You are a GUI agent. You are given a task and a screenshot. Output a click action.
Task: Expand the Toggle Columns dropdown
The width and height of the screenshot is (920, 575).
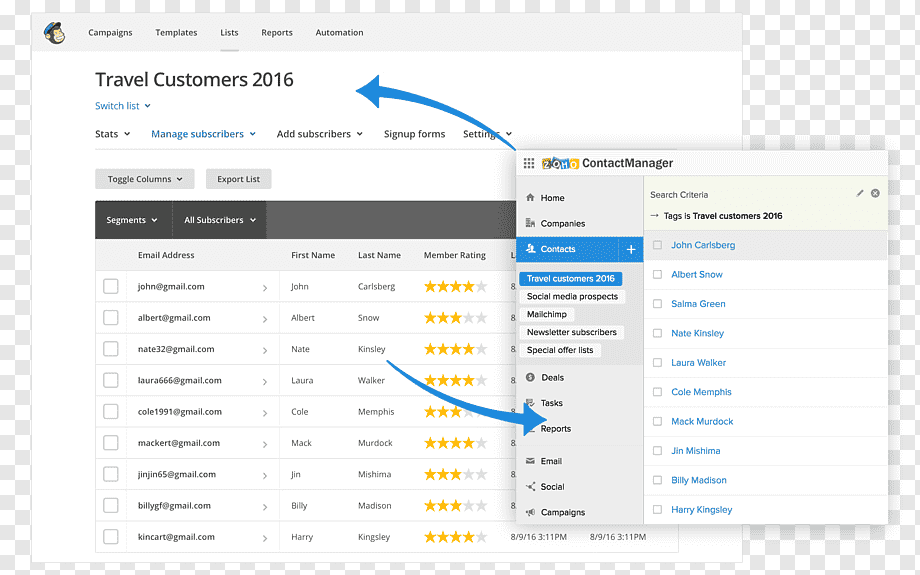(x=145, y=179)
